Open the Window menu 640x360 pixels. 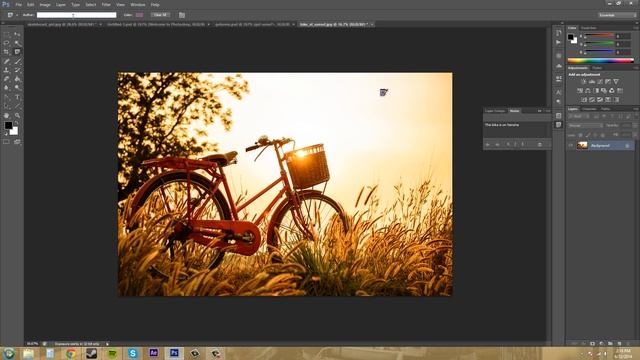click(x=138, y=5)
